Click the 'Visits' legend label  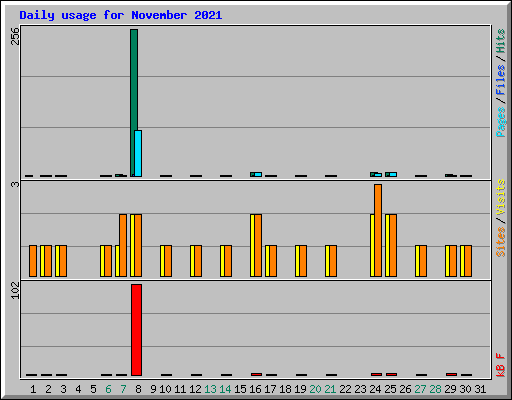click(500, 197)
